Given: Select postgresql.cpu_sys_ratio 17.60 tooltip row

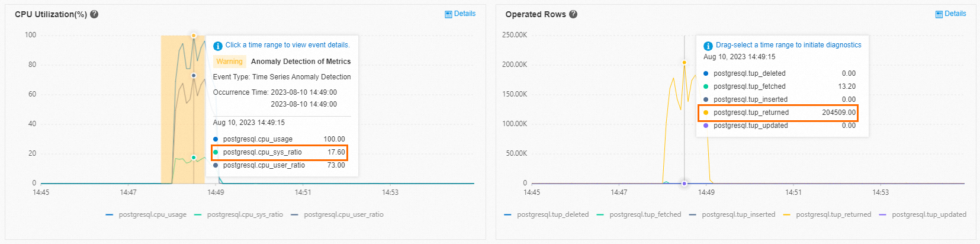Looking at the screenshot, I should (x=279, y=152).
